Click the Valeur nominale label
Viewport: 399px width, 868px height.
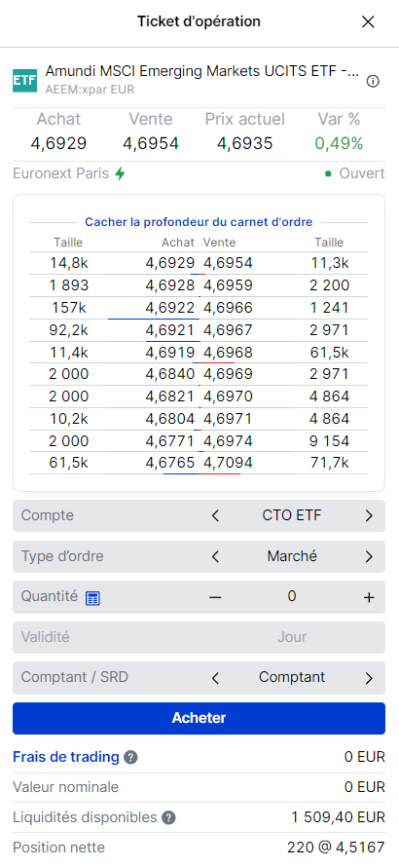(x=66, y=787)
